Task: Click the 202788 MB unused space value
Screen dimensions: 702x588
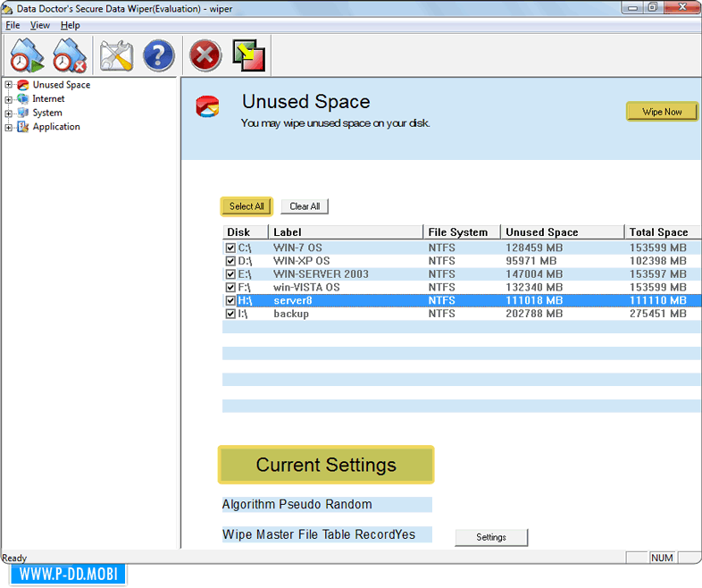Action: [x=534, y=314]
